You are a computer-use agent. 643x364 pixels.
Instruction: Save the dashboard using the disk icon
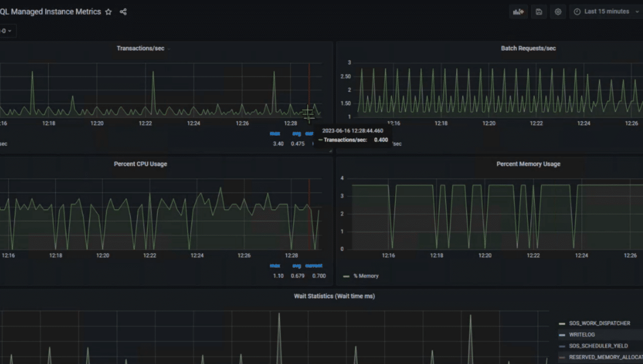coord(539,12)
